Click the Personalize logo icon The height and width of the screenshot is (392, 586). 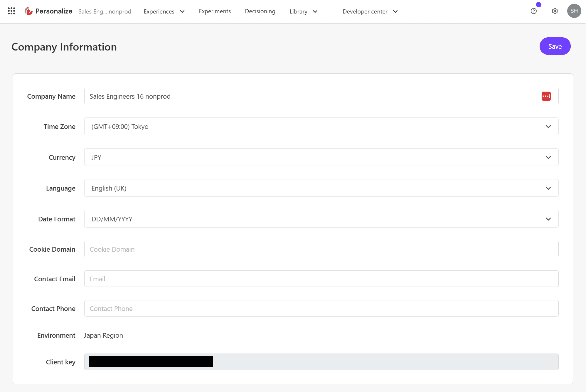point(28,11)
